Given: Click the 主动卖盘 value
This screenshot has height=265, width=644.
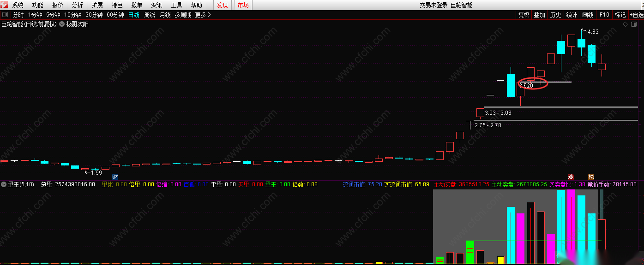Looking at the screenshot, I should [x=519, y=184].
